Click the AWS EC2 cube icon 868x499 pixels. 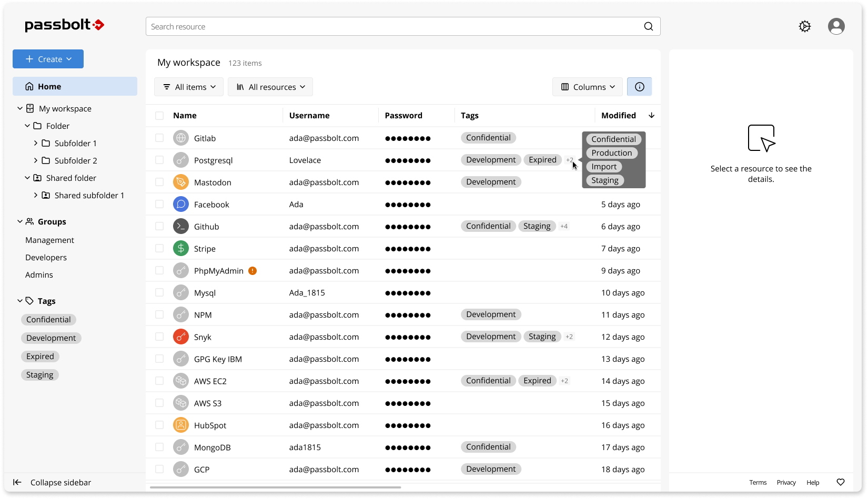181,381
